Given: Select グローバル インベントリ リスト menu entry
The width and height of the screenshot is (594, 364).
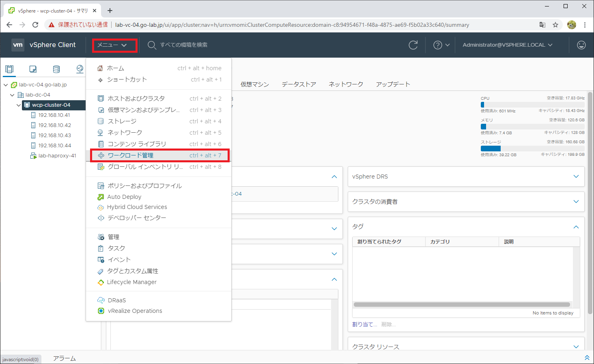Looking at the screenshot, I should coord(159,167).
